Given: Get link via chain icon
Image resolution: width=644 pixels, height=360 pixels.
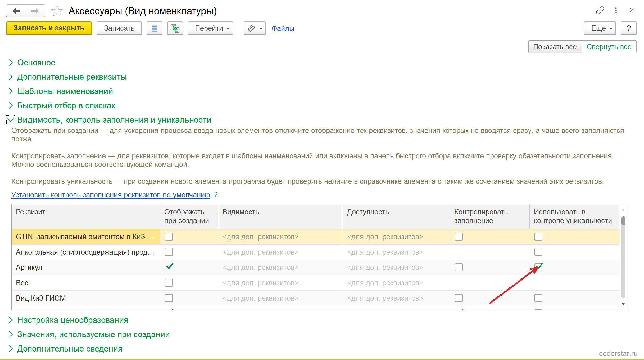Looking at the screenshot, I should (600, 10).
